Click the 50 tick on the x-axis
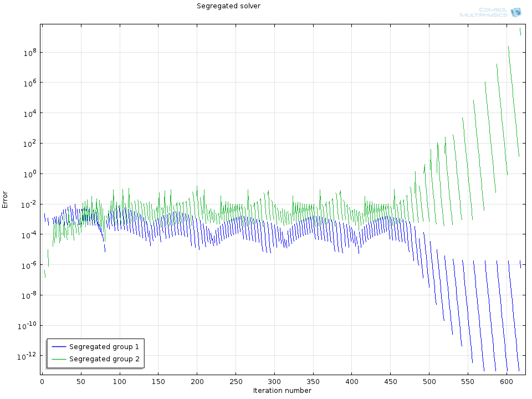 pyautogui.click(x=81, y=382)
